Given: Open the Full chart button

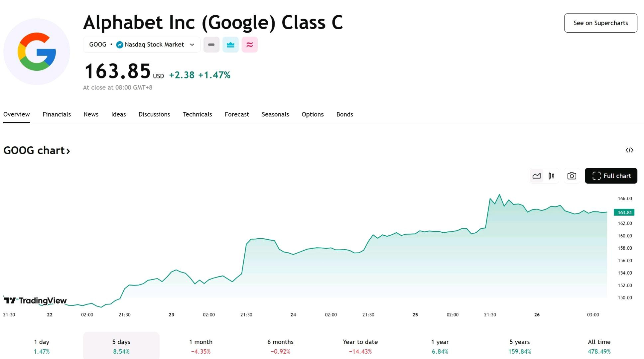Looking at the screenshot, I should [611, 176].
